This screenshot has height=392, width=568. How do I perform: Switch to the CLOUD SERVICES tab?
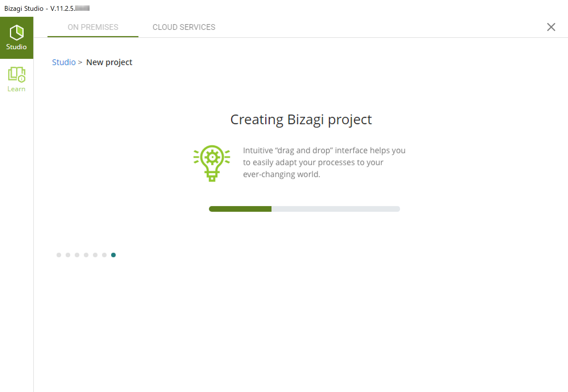[x=184, y=27]
